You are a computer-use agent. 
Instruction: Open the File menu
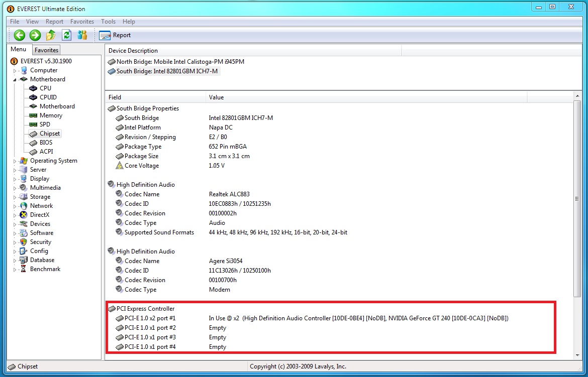[x=15, y=22]
